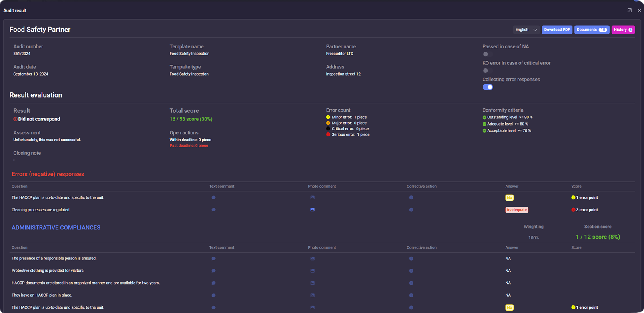Open corrective action for first HACCP plan error
Screen dimensions: 644x313
click(x=411, y=197)
